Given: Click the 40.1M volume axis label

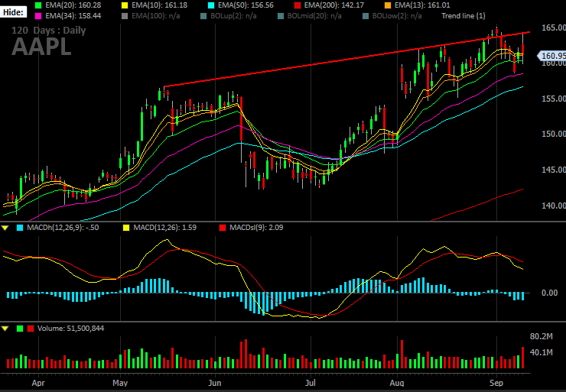Looking at the screenshot, I should [541, 352].
